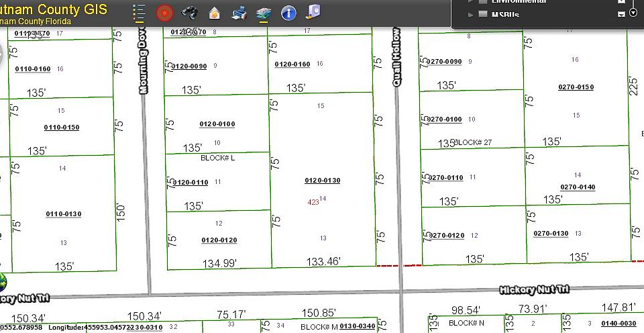Open the map layers stack tool
This screenshot has height=333, width=644.
263,13
